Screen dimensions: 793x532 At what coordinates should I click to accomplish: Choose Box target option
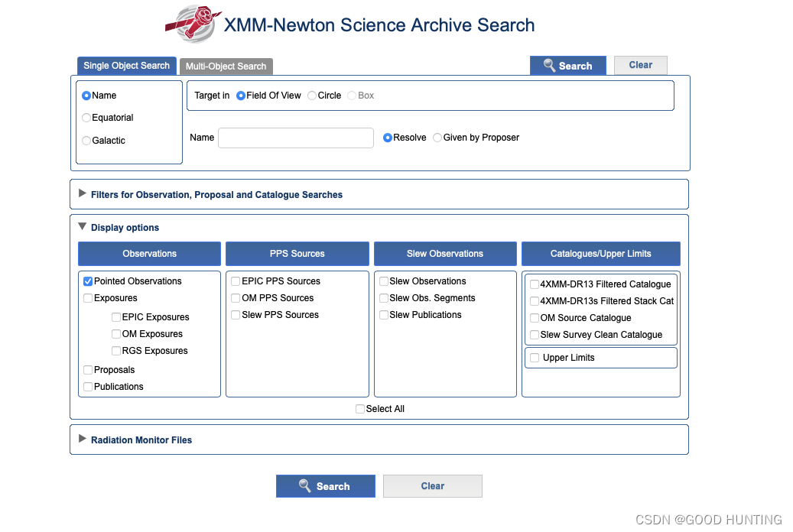point(352,96)
